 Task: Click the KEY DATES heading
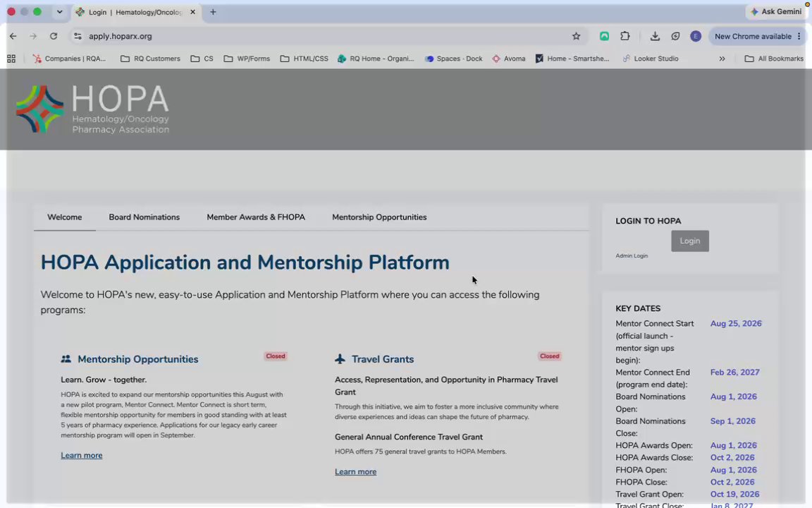638,308
